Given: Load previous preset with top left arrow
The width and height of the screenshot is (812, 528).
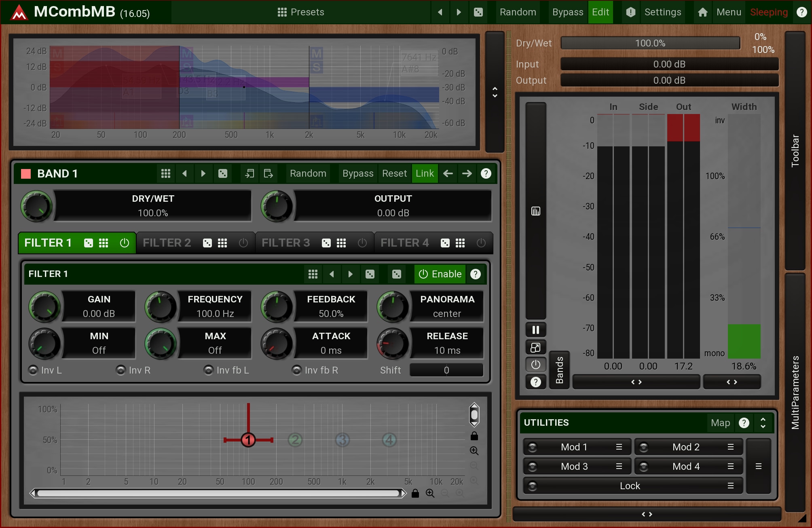Looking at the screenshot, I should (440, 12).
